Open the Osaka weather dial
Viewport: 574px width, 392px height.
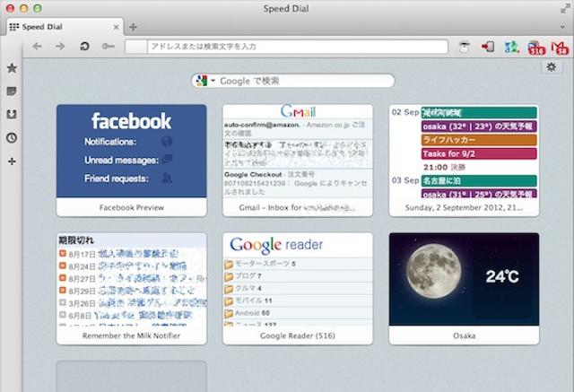tap(464, 289)
